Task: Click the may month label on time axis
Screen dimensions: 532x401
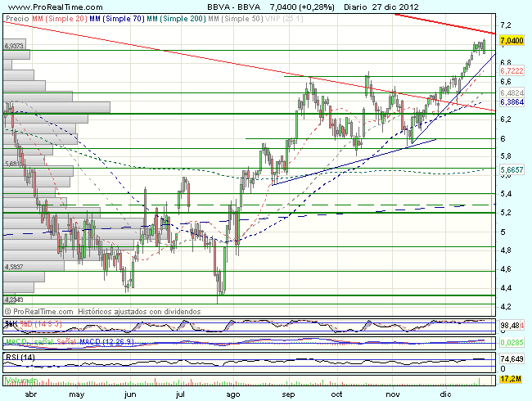Action: tap(76, 394)
